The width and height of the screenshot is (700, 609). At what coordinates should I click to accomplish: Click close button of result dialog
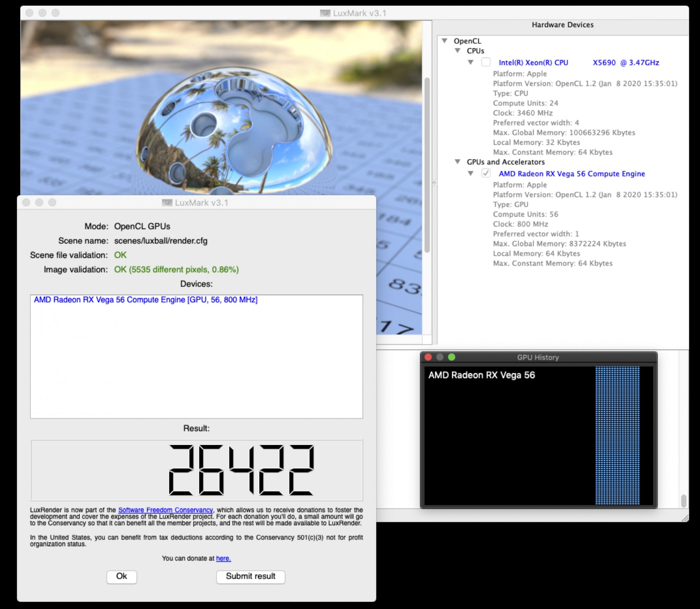click(26, 202)
